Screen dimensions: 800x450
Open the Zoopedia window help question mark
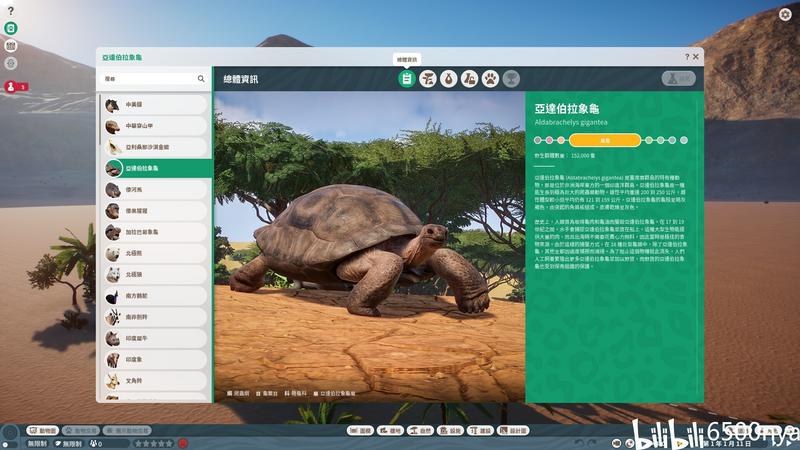click(x=687, y=57)
